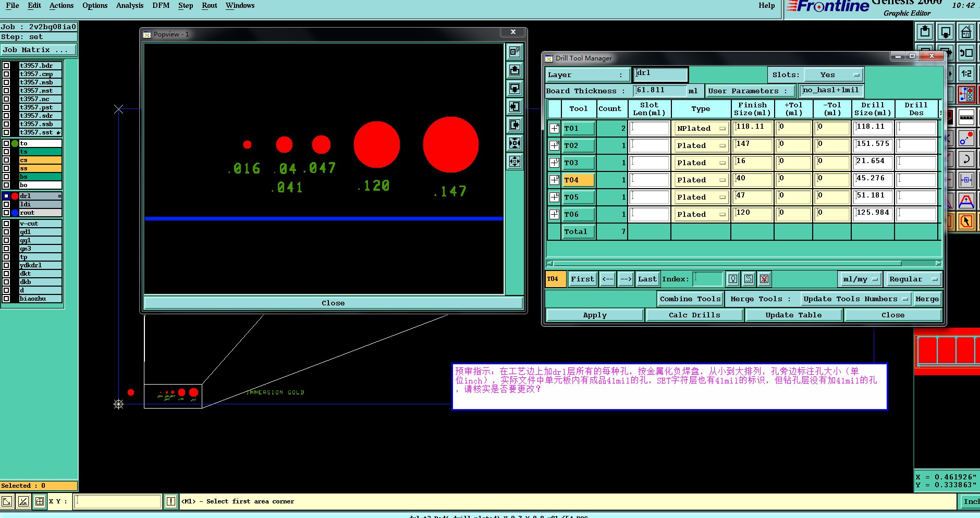
Task: Open the Help menu
Action: (x=767, y=5)
